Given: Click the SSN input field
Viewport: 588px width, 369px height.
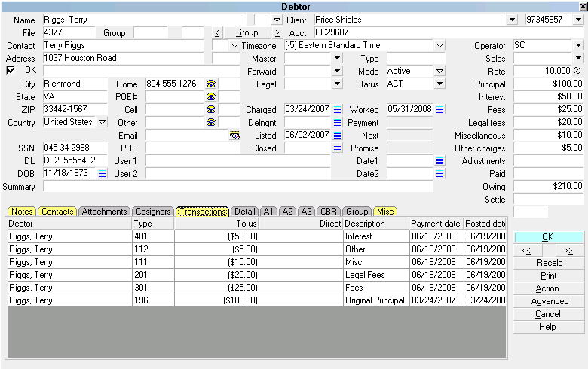Looking at the screenshot, I should tap(75, 148).
